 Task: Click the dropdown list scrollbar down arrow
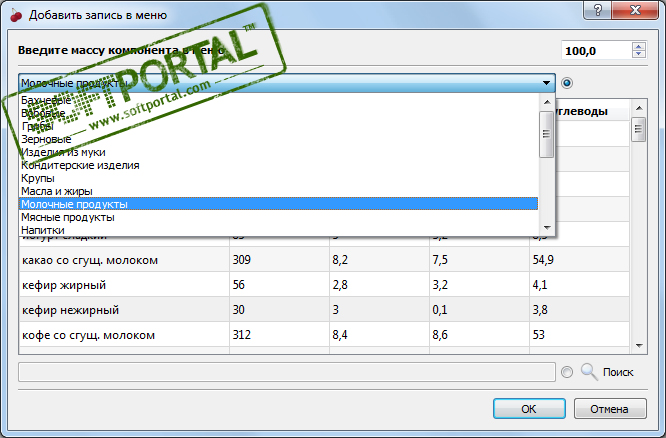click(x=546, y=229)
